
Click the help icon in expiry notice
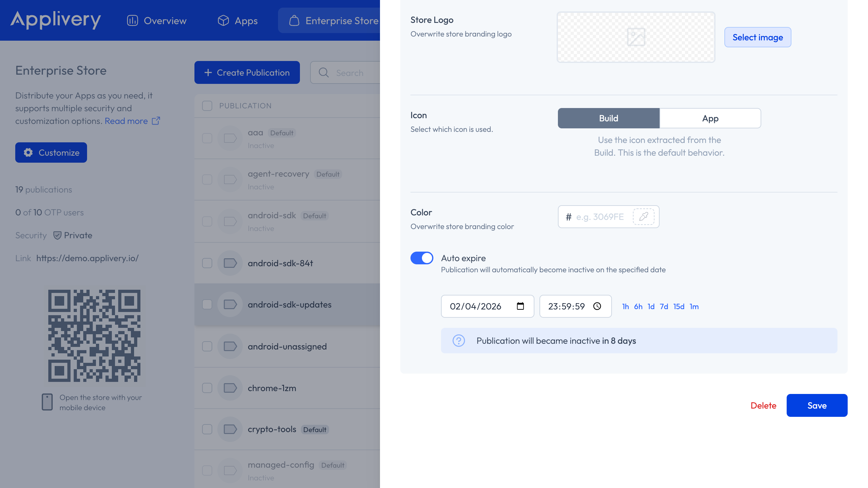point(458,341)
